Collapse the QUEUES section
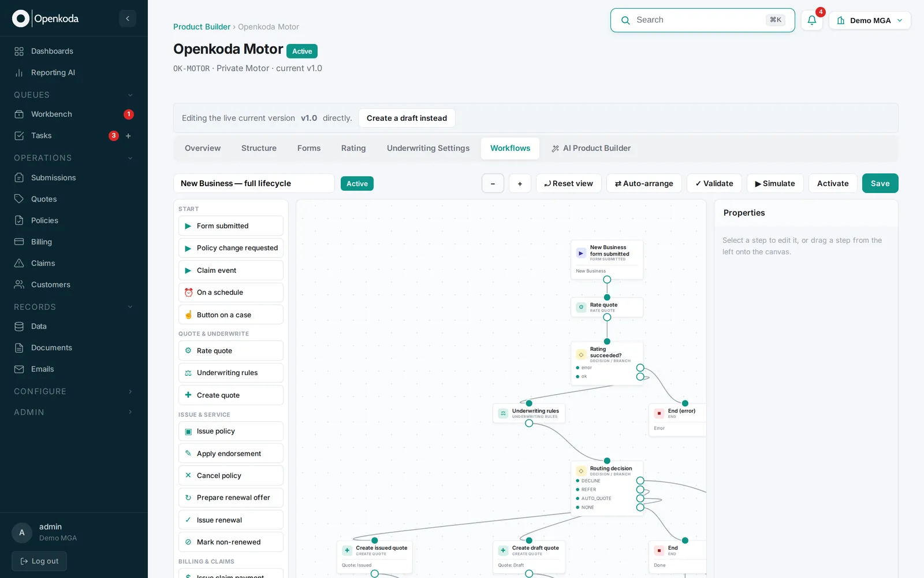 pyautogui.click(x=131, y=95)
